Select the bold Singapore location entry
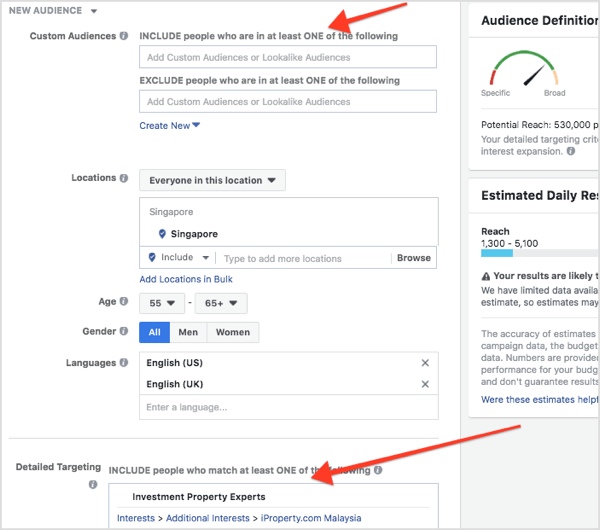 tap(194, 234)
